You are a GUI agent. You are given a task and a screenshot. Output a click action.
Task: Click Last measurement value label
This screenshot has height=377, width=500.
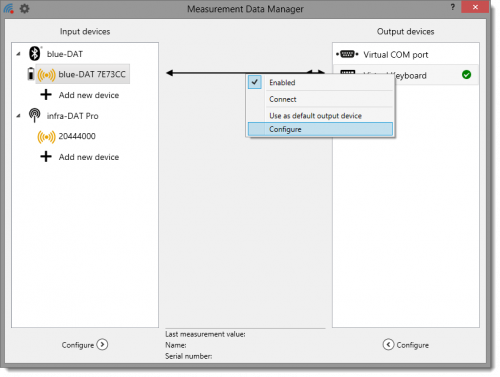(x=205, y=334)
